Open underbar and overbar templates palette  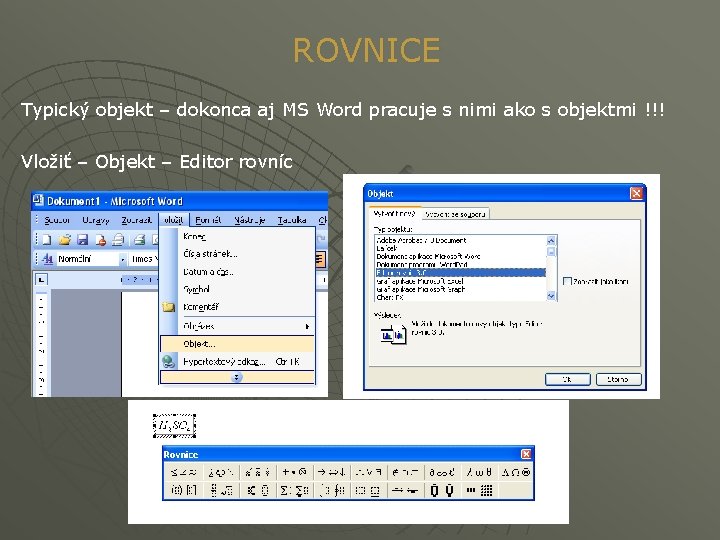(368, 490)
